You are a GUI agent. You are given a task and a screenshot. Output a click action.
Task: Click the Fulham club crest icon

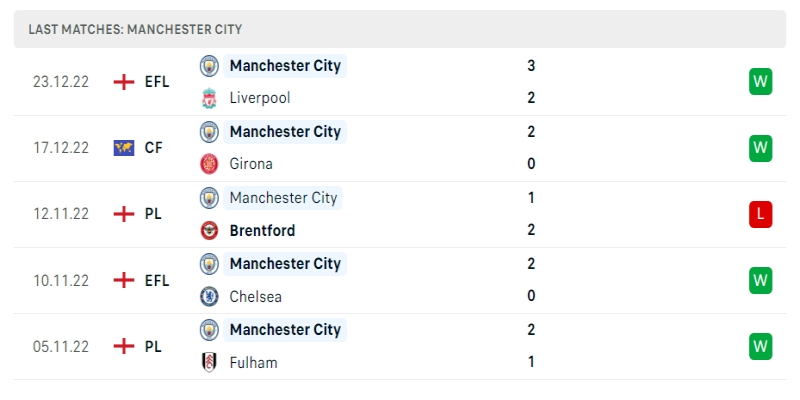209,362
